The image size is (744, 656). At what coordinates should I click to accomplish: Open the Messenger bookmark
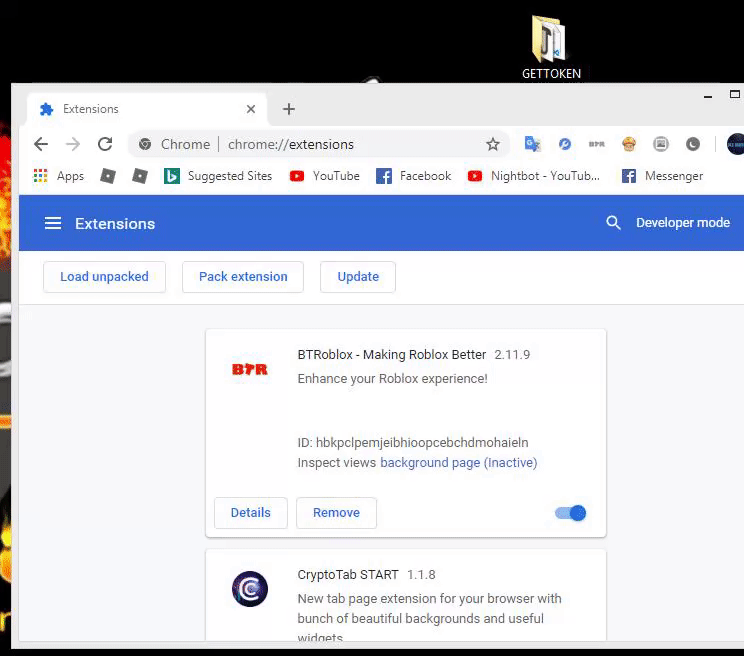click(x=662, y=176)
